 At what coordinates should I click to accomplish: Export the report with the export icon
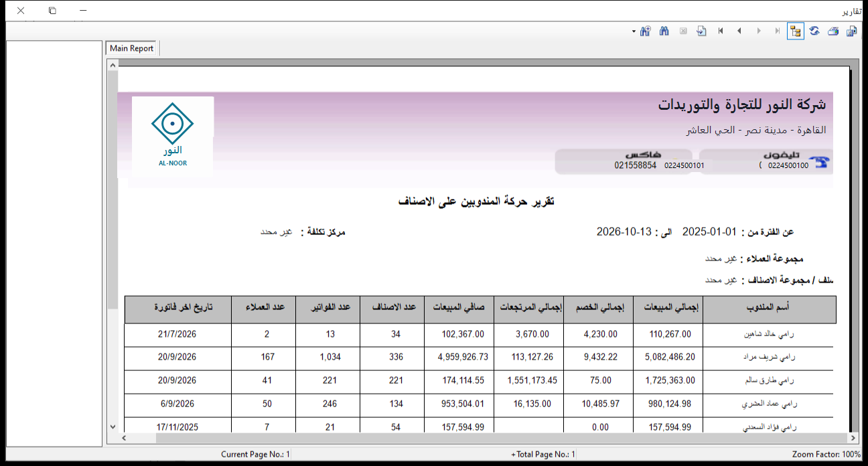852,31
